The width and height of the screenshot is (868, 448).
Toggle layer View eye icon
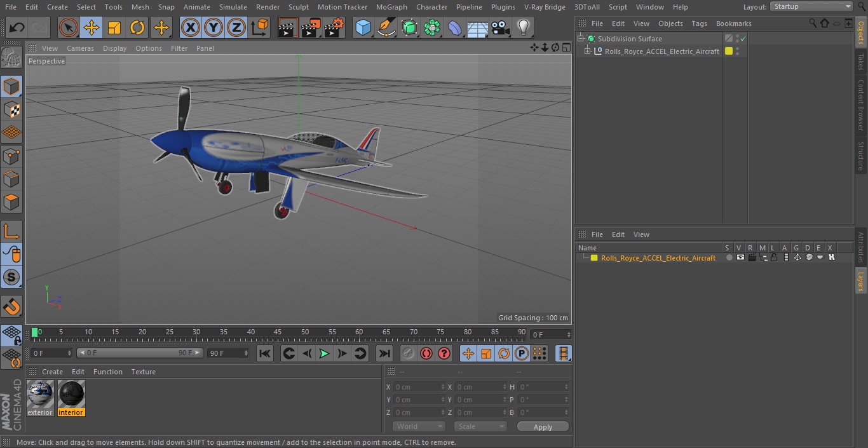(740, 258)
